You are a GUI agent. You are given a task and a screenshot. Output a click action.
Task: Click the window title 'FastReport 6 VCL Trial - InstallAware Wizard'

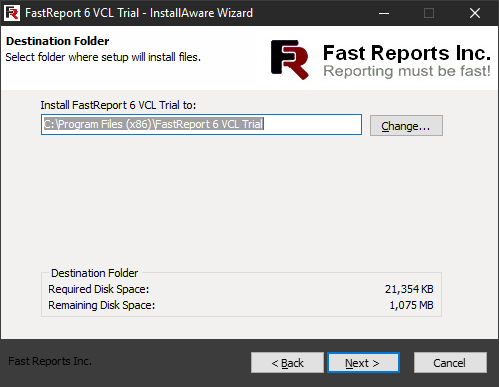[x=139, y=13]
